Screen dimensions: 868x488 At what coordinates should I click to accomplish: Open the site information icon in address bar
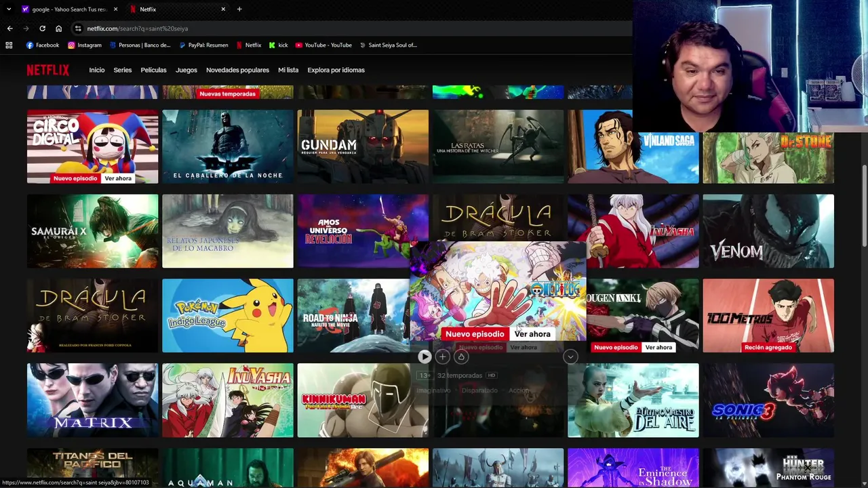tap(78, 28)
